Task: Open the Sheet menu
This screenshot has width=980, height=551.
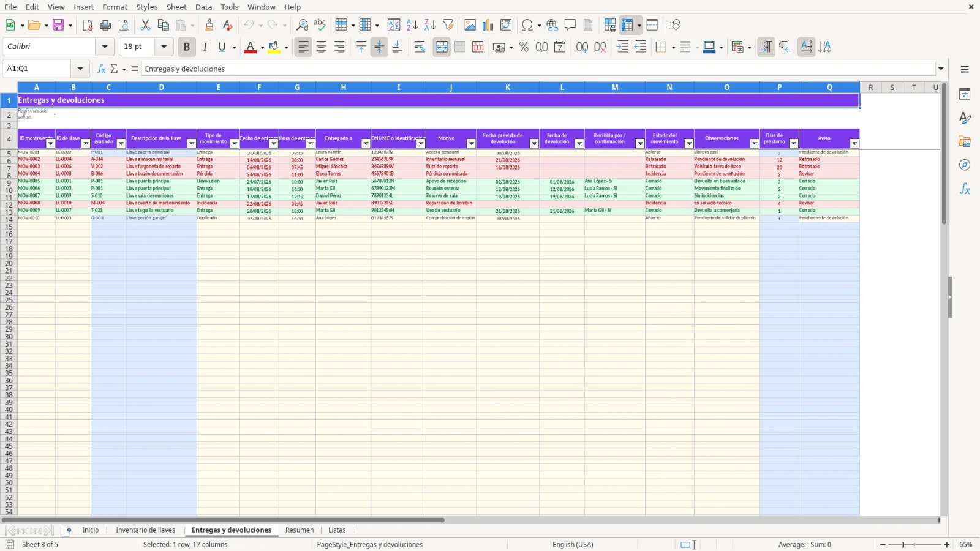Action: (x=176, y=7)
